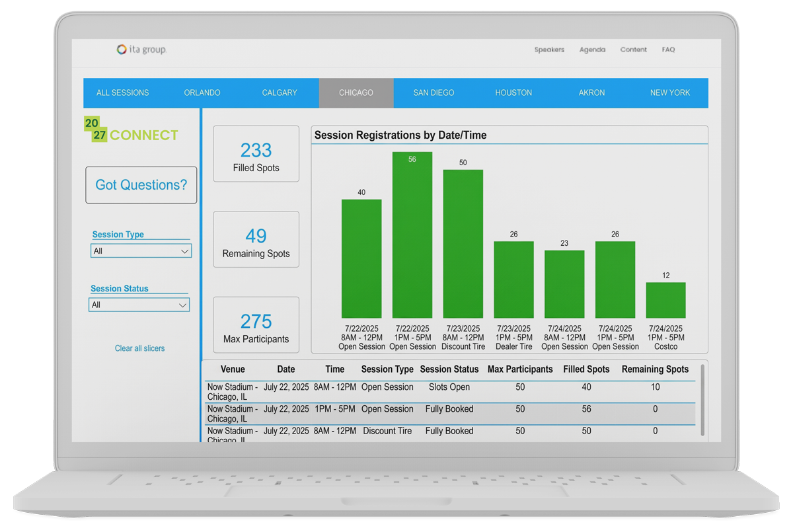Select the 7/22/2025 8AM-12PM bar with 40
Viewport: 793px width, 532px height.
pos(361,259)
